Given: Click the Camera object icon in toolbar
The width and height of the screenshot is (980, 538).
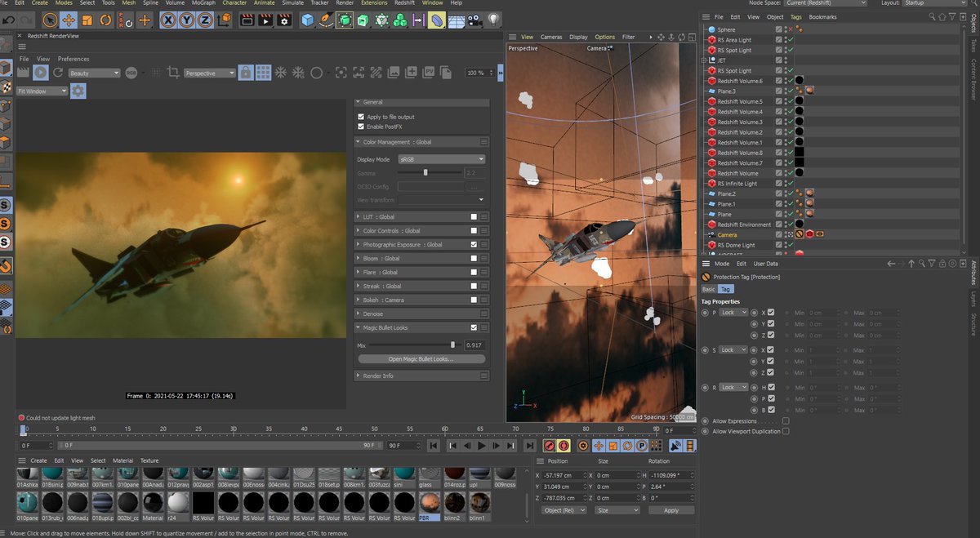Looking at the screenshot, I should (475, 20).
